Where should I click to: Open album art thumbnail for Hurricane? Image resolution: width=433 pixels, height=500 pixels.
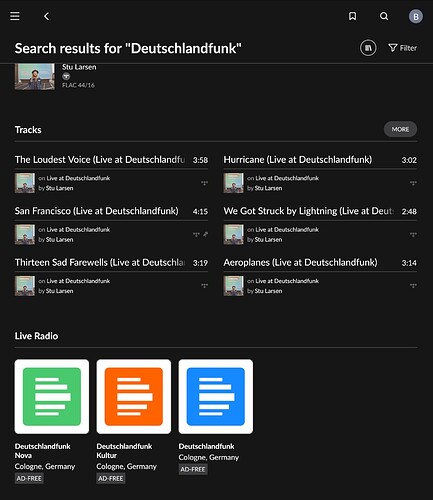(234, 183)
